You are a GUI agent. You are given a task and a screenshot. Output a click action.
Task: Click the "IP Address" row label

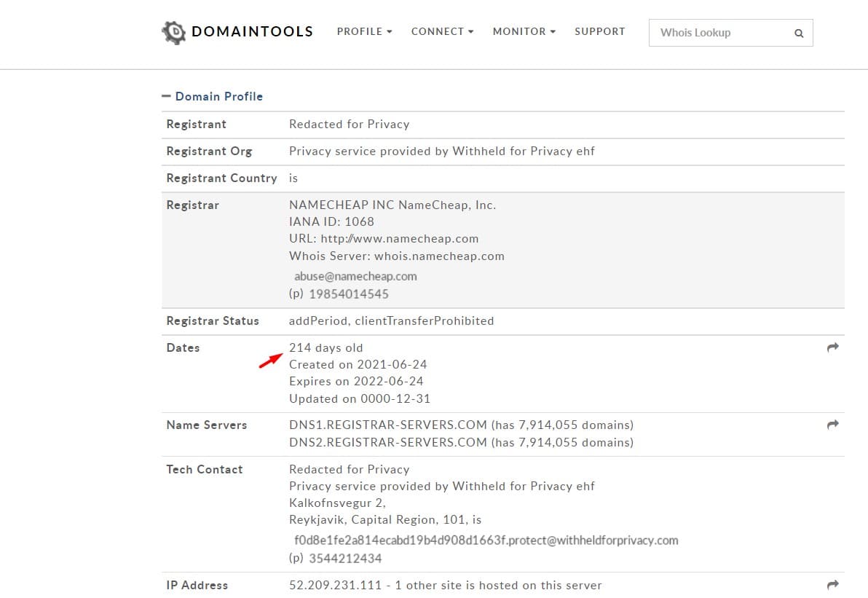(197, 586)
